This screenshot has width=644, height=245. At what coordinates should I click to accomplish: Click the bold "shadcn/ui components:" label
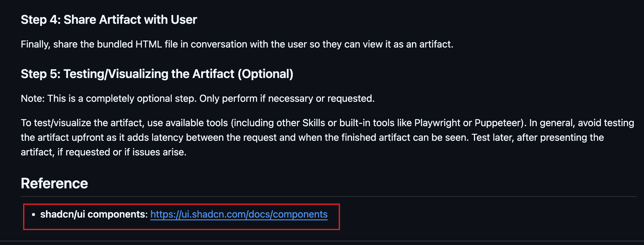[94, 215]
